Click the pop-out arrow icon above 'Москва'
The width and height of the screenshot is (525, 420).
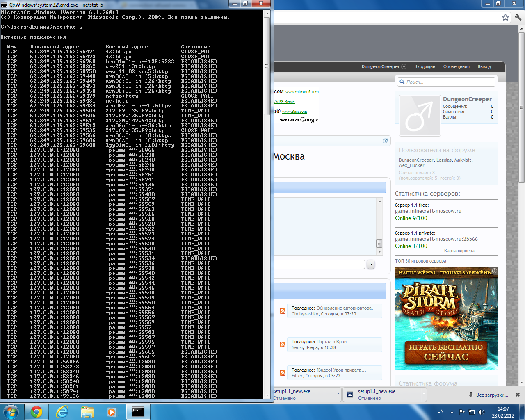click(x=386, y=141)
